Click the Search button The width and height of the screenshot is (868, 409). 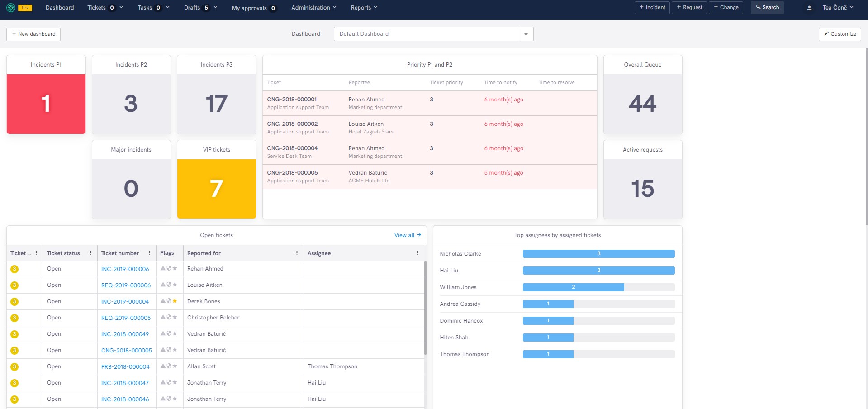[x=767, y=7]
